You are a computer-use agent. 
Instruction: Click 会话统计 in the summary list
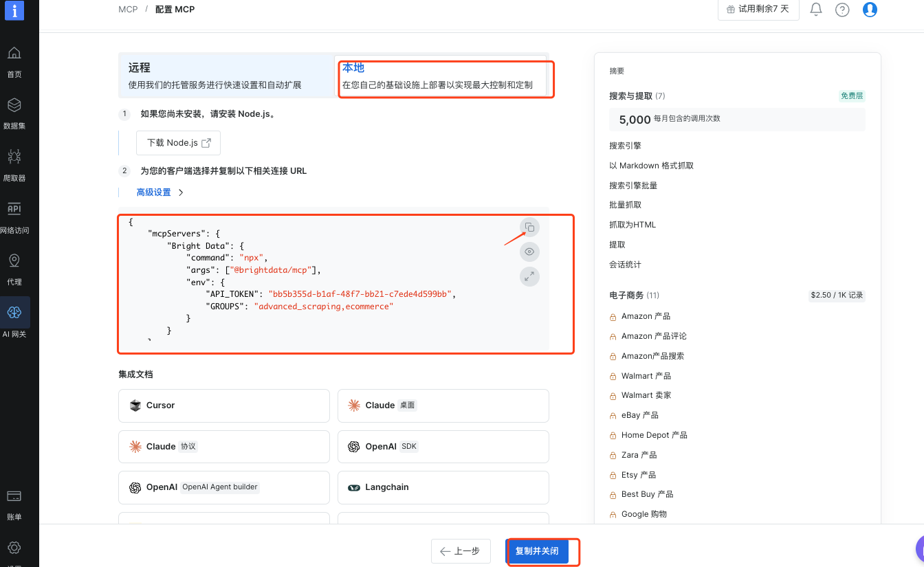pyautogui.click(x=625, y=265)
